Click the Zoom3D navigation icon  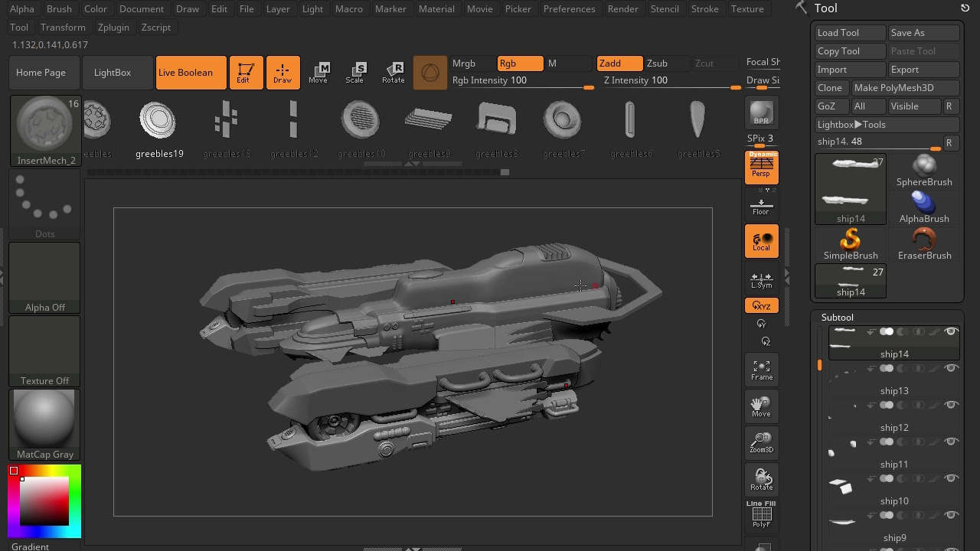(x=761, y=442)
